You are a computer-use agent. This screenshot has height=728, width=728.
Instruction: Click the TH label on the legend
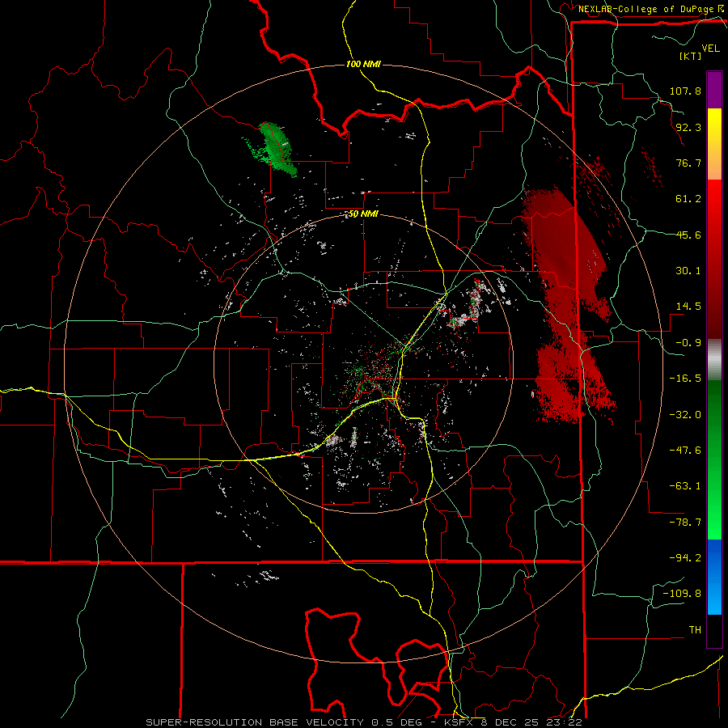[695, 630]
